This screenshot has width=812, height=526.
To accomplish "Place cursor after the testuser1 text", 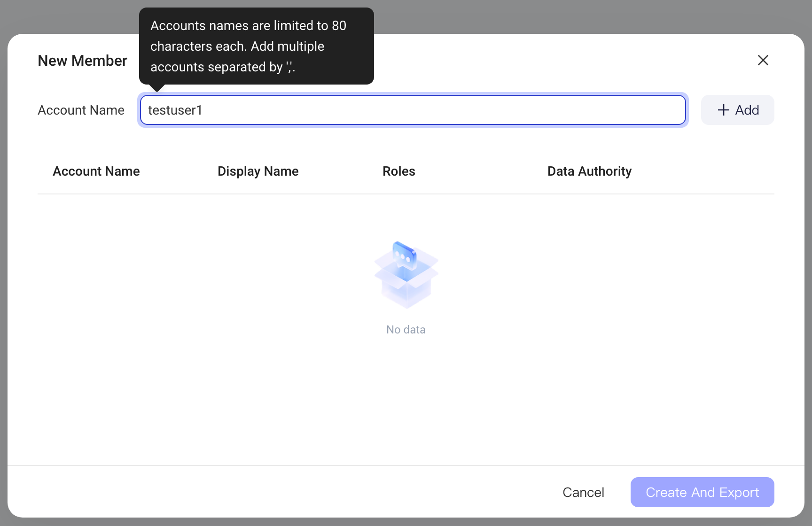I will [203, 110].
